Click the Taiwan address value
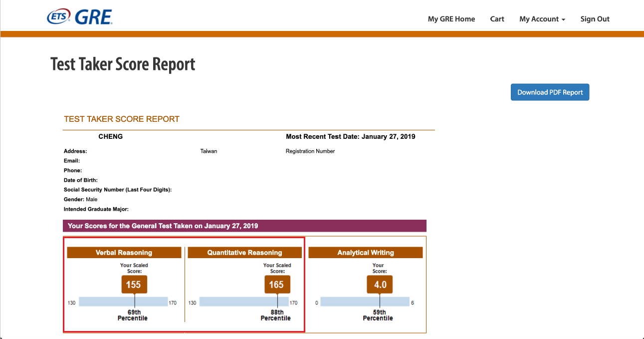The width and height of the screenshot is (644, 339). tap(209, 151)
